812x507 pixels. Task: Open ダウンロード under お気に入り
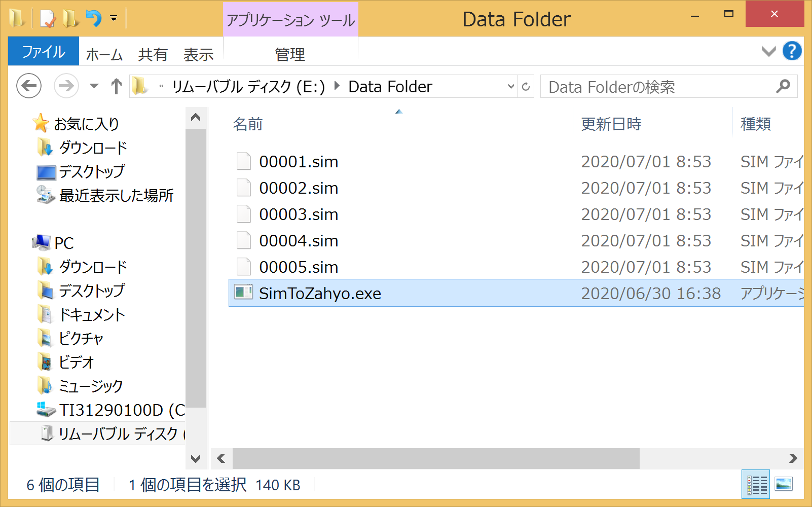click(93, 148)
